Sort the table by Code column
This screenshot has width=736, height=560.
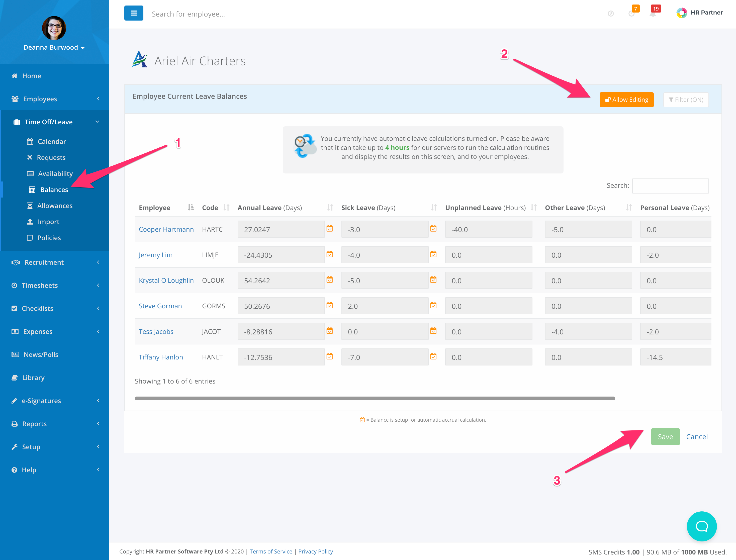tap(215, 208)
